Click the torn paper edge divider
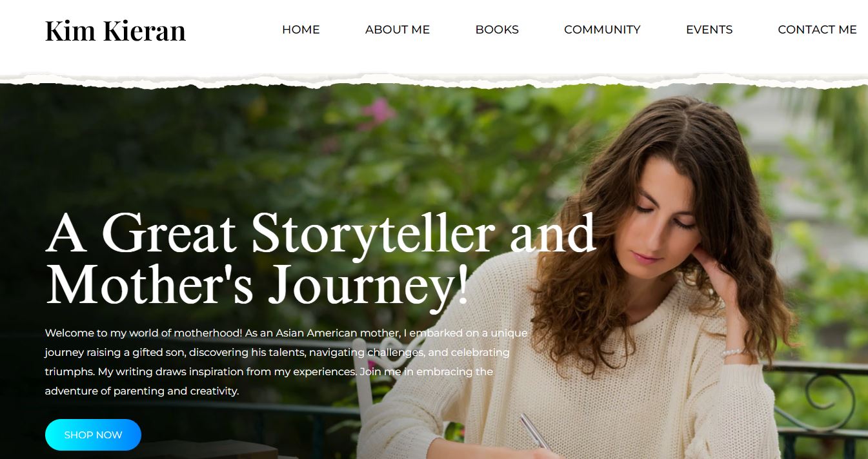This screenshot has width=868, height=459. pos(434,80)
